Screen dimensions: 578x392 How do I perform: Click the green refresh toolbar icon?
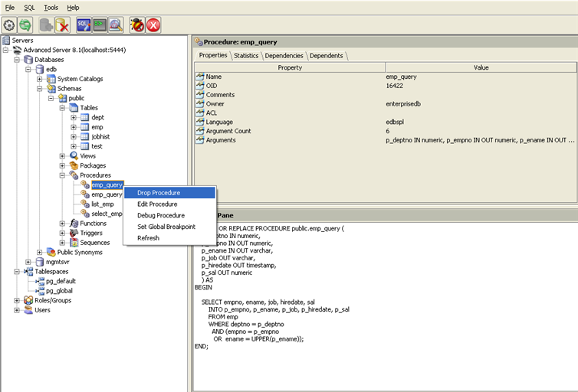coord(25,25)
